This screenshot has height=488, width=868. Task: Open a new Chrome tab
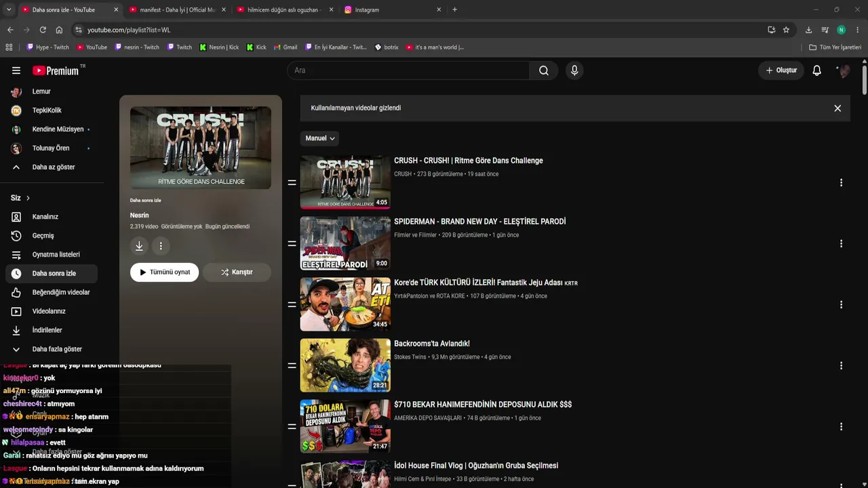[454, 9]
